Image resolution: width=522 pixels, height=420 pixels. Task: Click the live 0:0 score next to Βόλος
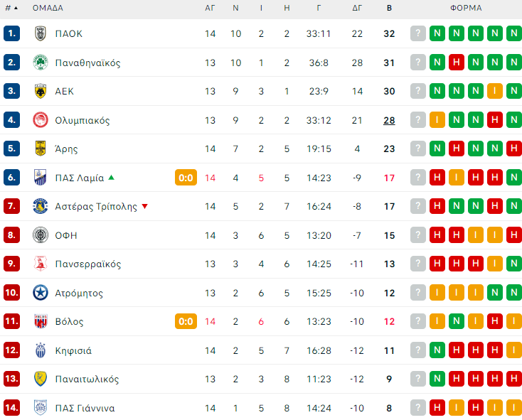[x=186, y=321]
